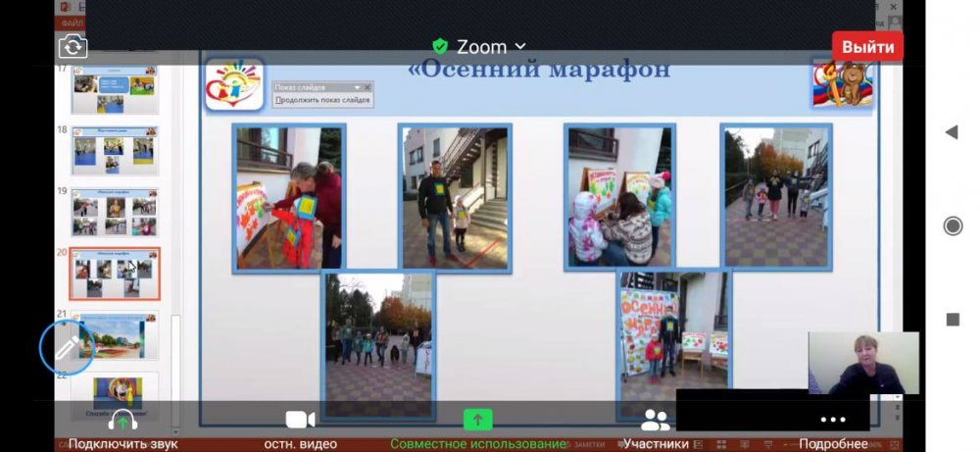
Task: Tap the annotation pencil icon
Action: tap(67, 348)
